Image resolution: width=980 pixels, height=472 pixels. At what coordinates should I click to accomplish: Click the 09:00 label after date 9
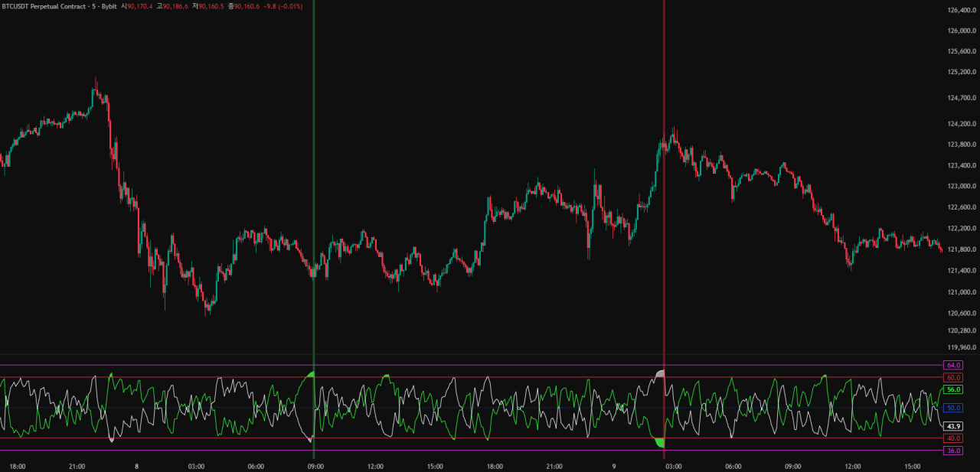(x=793, y=466)
